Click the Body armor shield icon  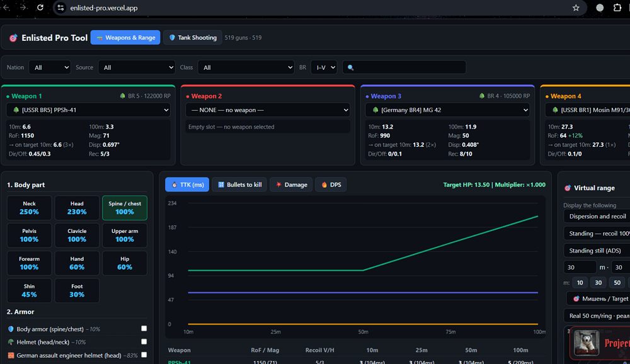pos(11,329)
